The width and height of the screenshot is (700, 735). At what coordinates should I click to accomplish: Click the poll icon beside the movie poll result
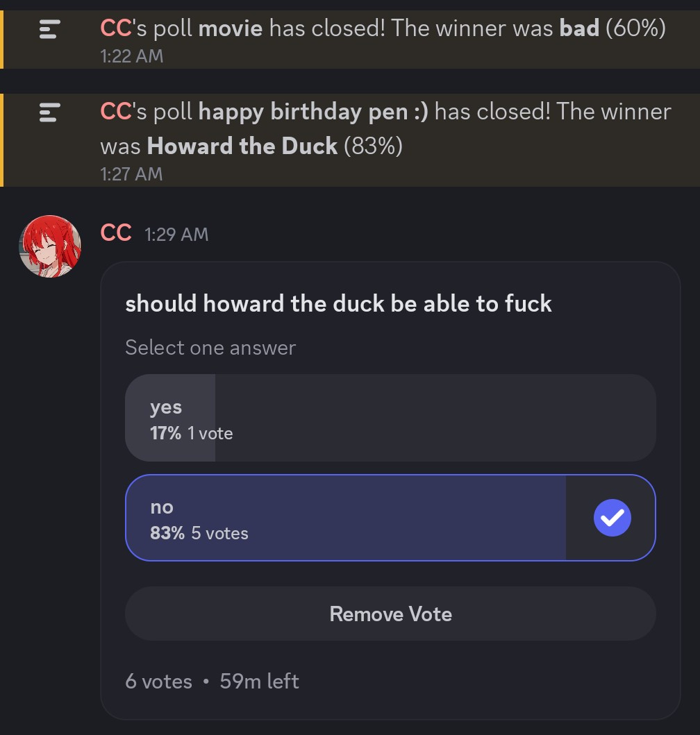(x=49, y=29)
